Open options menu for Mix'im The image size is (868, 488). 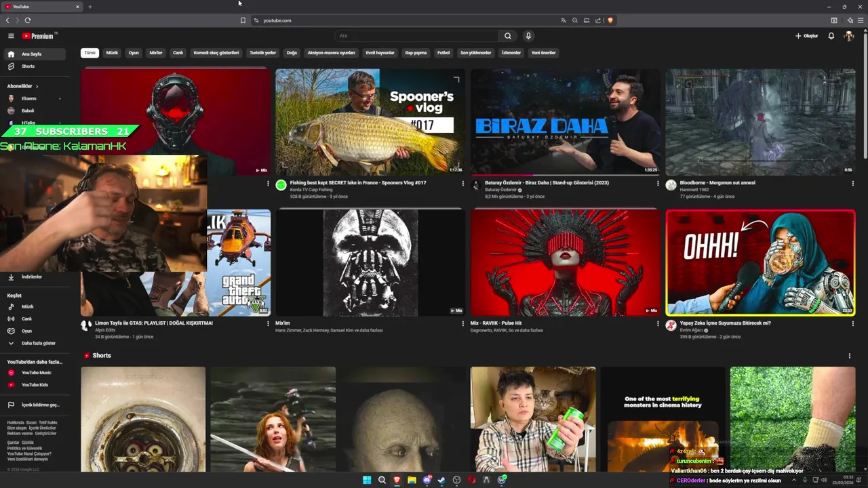[462, 323]
